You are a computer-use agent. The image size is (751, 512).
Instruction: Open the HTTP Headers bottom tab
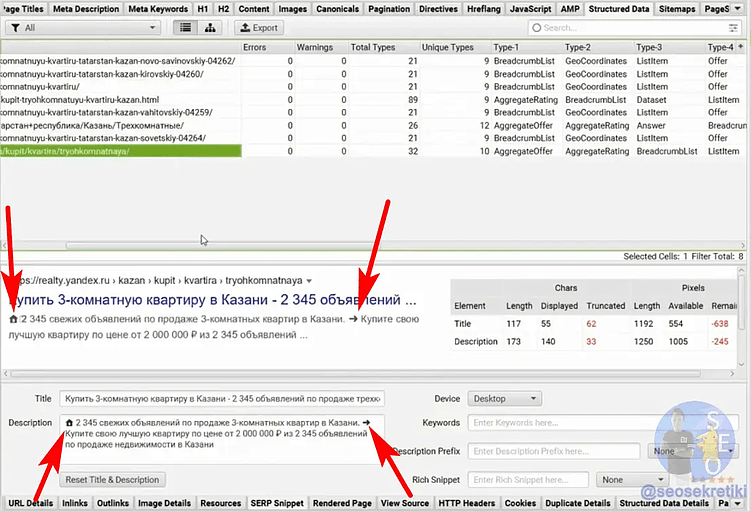[x=467, y=503]
